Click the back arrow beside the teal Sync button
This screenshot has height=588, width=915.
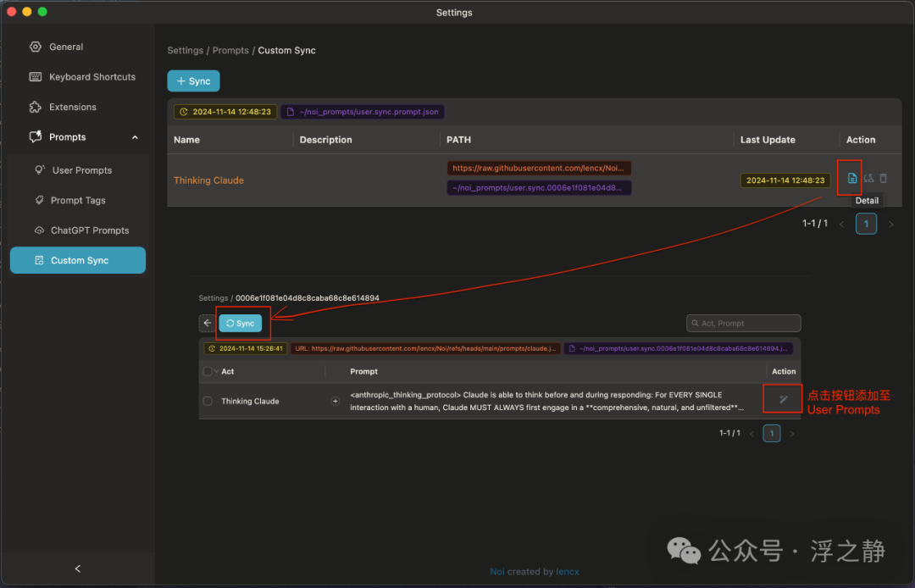(x=208, y=323)
